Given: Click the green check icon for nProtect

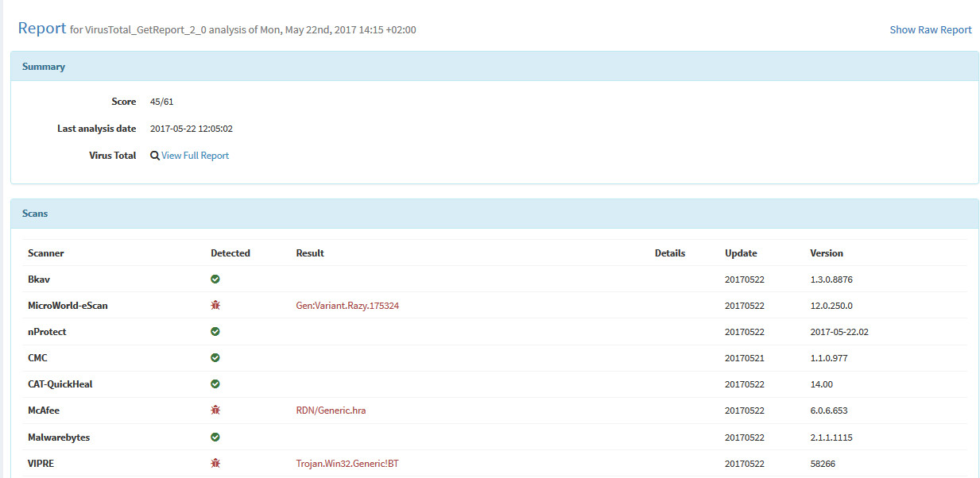Looking at the screenshot, I should click(x=215, y=332).
